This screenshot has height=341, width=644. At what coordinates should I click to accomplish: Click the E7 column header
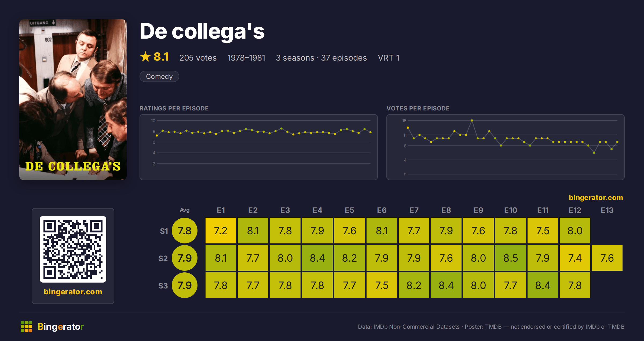click(x=414, y=210)
